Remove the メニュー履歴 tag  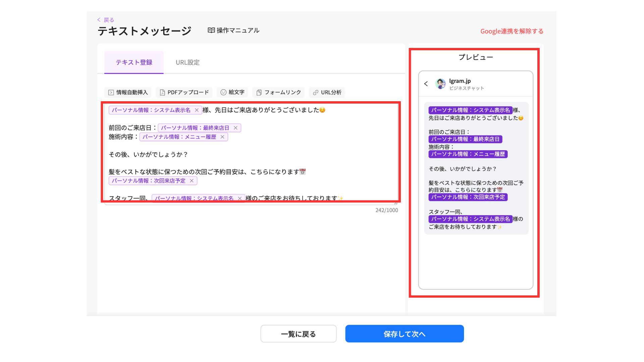click(222, 137)
